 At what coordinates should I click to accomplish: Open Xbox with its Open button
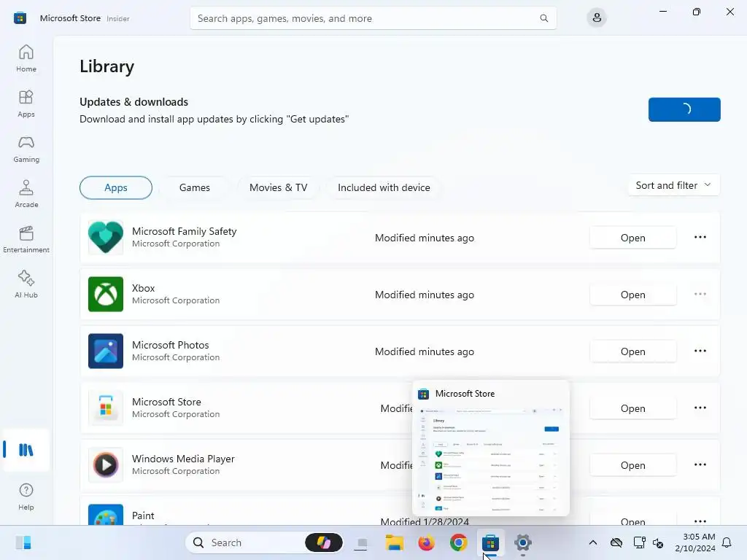tap(632, 295)
